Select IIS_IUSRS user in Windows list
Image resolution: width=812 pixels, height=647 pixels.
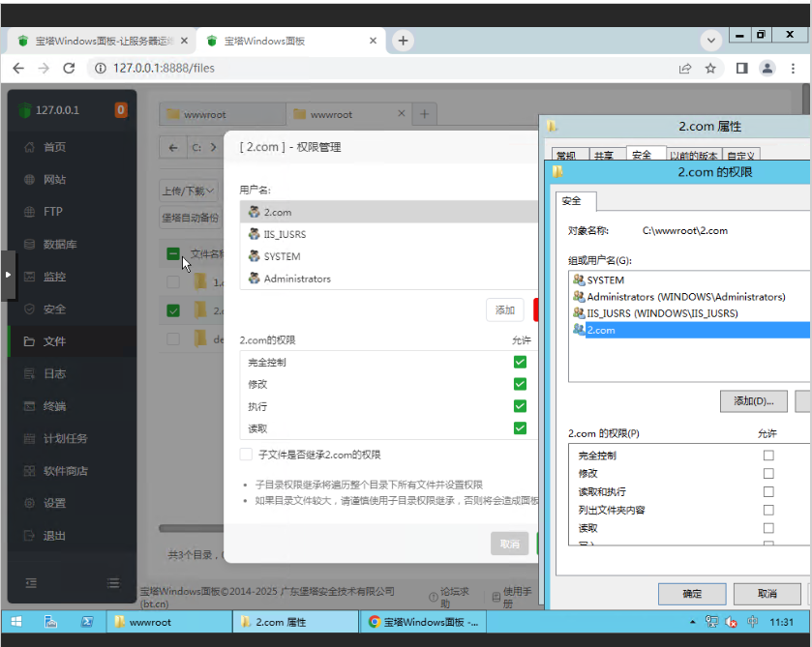click(661, 313)
